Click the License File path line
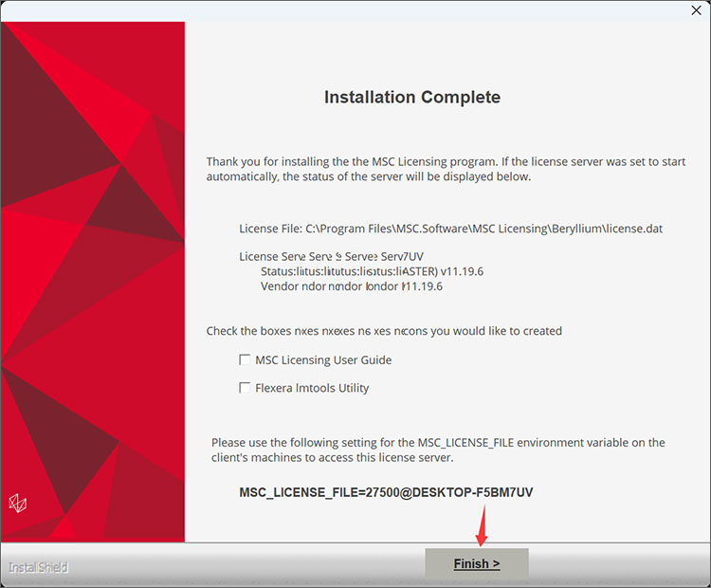This screenshot has width=711, height=588. 450,229
